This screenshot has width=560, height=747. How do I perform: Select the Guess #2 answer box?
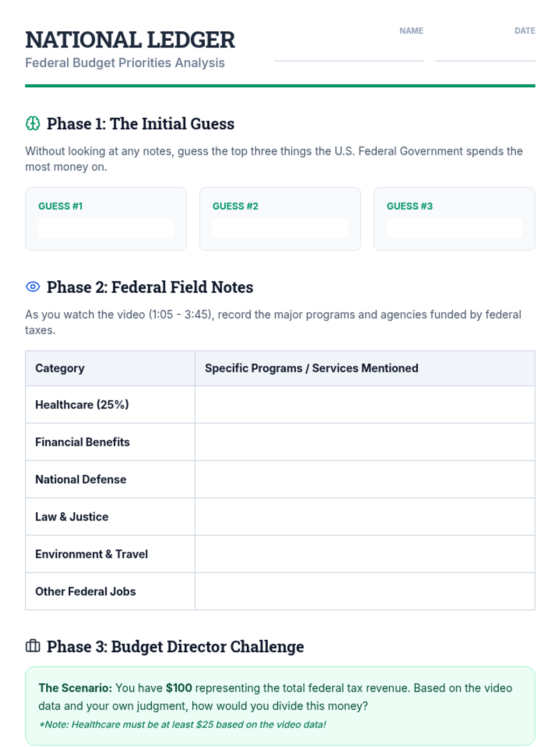(280, 228)
